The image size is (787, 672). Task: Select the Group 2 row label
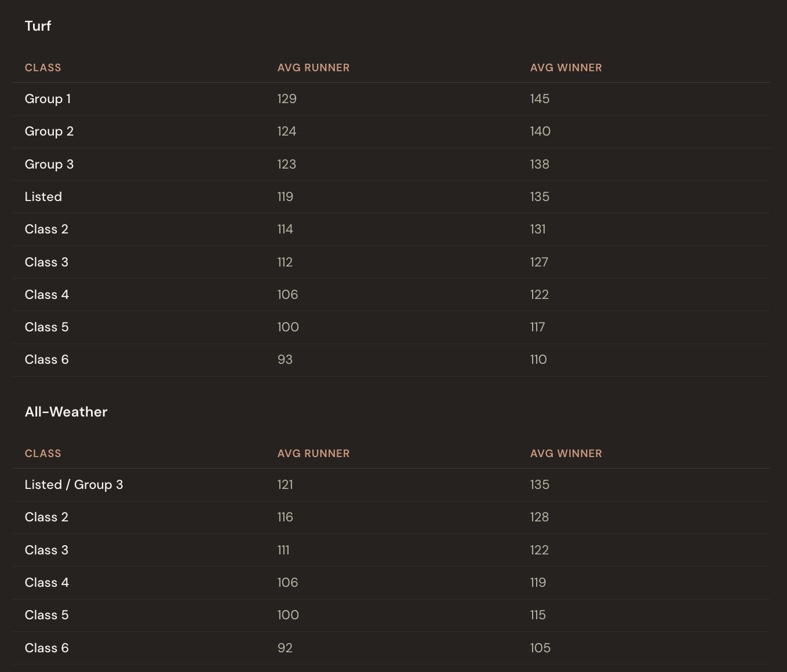(49, 132)
